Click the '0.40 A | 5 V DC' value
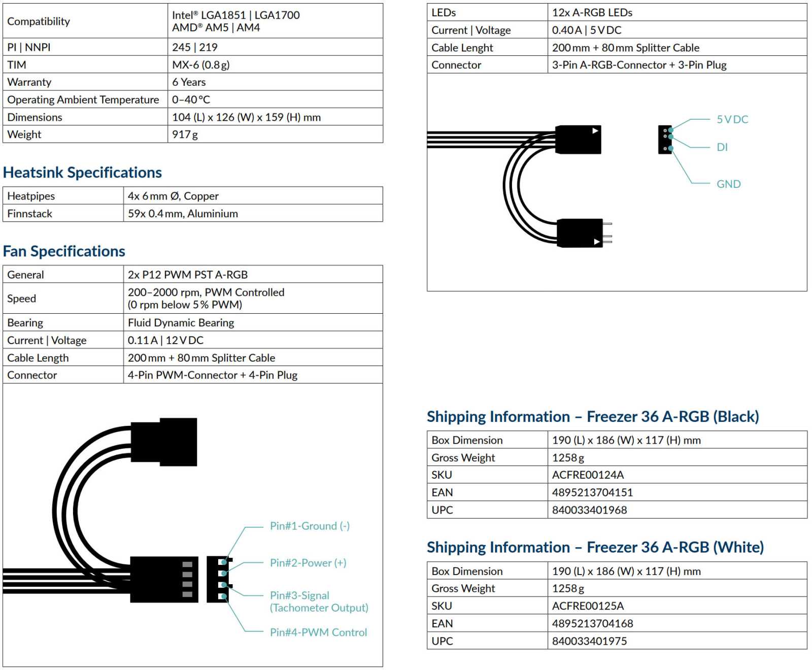Screen dimensions: 812x670 (587, 30)
